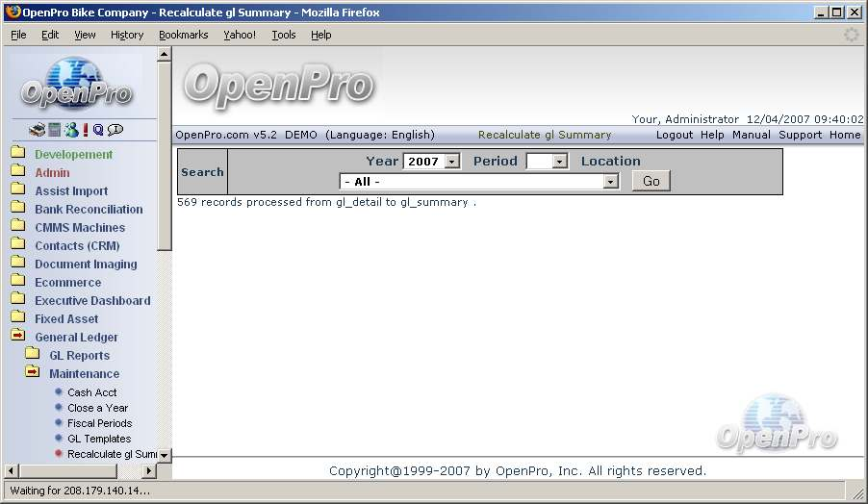This screenshot has width=868, height=504.
Task: Open Fiscal Periods in Maintenance
Action: (99, 423)
